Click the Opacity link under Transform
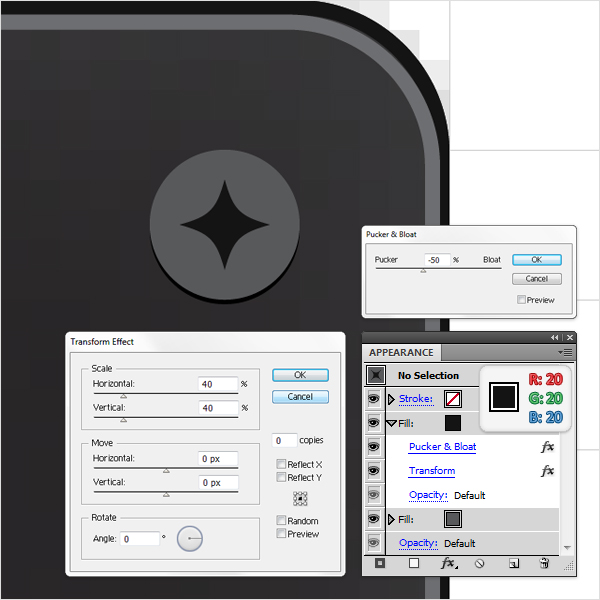This screenshot has width=600, height=600. point(428,495)
